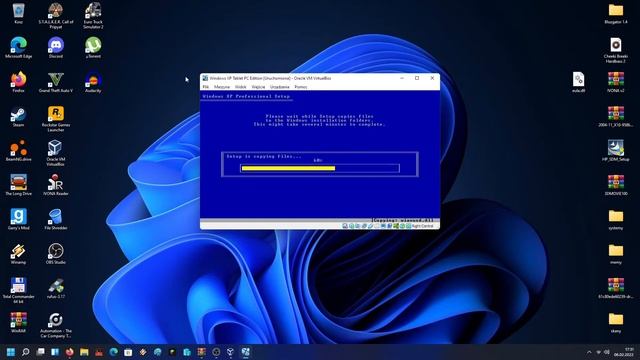Select the Bluegator 1.4 folder

[616, 13]
